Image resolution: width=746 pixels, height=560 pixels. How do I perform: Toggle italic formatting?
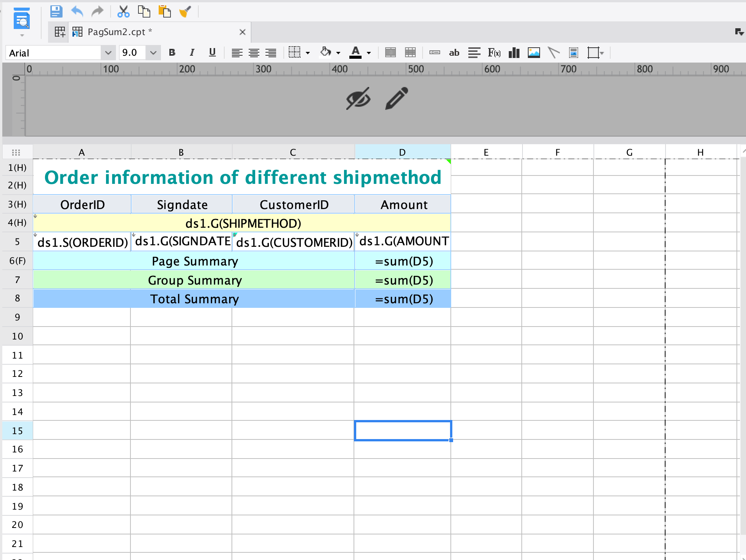[192, 53]
